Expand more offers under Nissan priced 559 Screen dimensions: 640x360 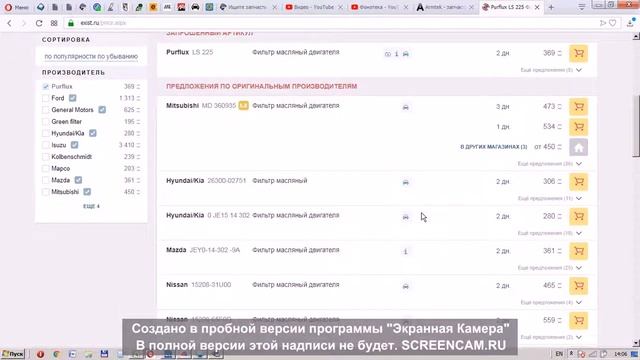point(551,337)
